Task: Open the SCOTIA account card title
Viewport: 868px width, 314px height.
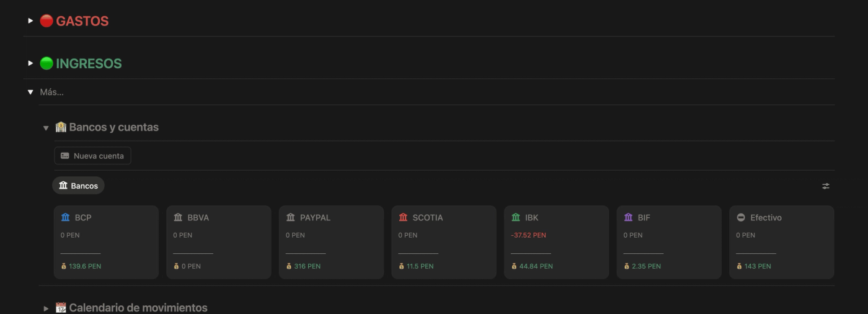Action: point(428,218)
